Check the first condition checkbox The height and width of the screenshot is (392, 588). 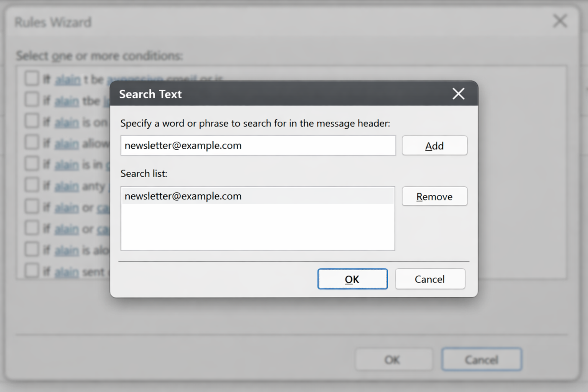pos(32,78)
